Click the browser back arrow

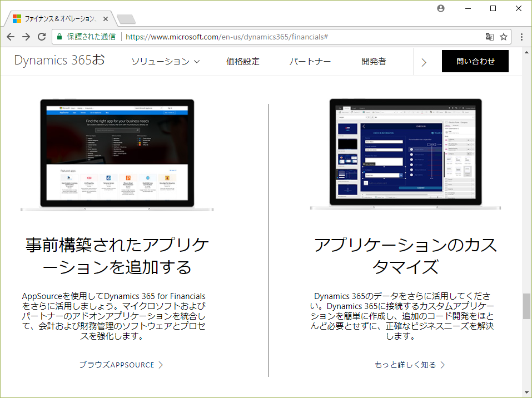coord(11,37)
